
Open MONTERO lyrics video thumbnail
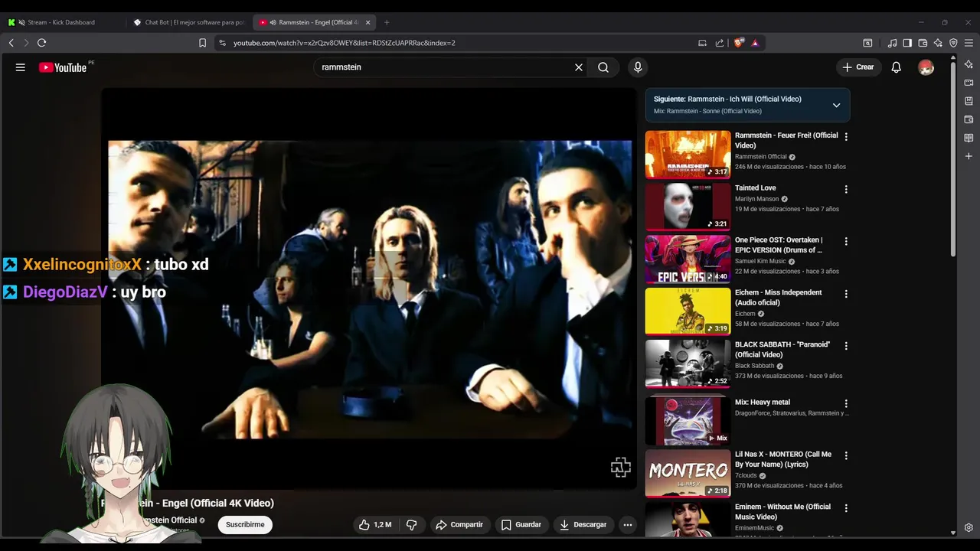pos(688,474)
